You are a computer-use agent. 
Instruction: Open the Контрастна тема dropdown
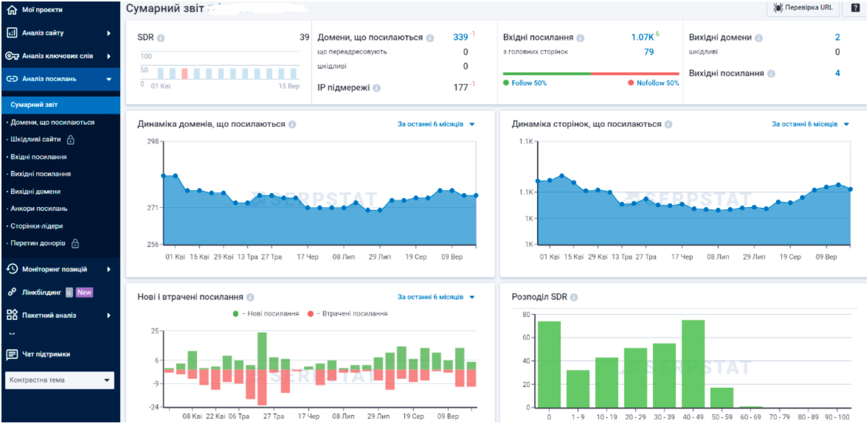coord(60,380)
